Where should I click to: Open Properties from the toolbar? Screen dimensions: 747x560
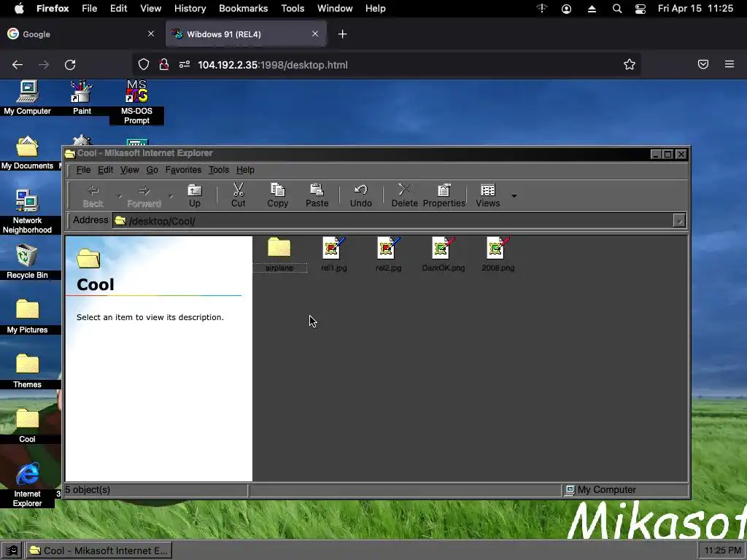444,195
